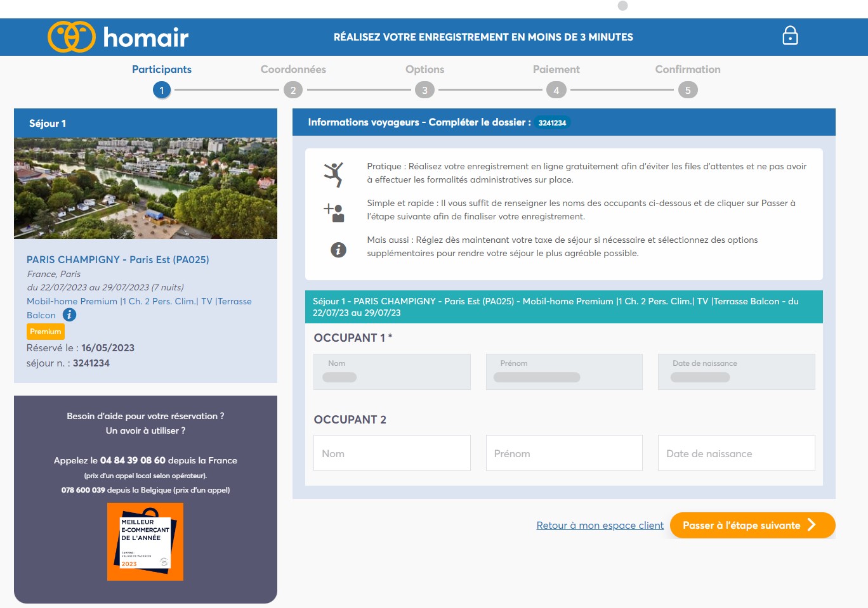Viewport: 868px width, 608px height.
Task: Select step 4 circle Paiement
Action: click(x=556, y=90)
